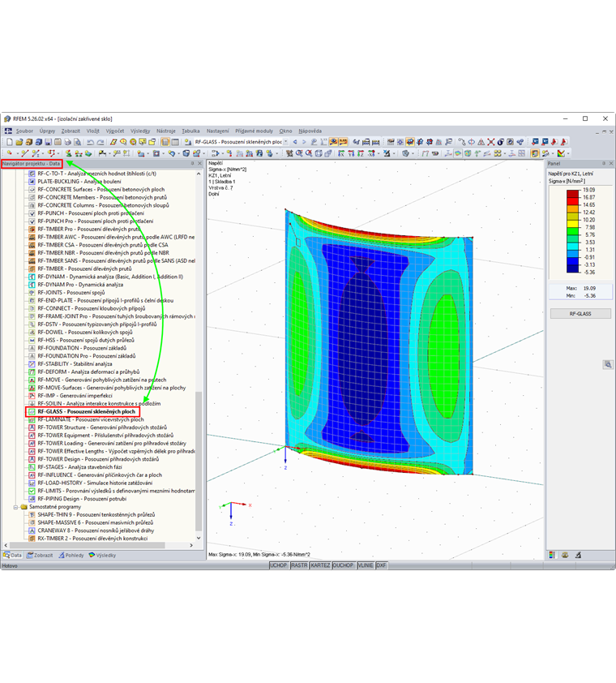Toggle KARTEZ in status bar
Viewport: 616px width, 683px height.
[x=320, y=565]
